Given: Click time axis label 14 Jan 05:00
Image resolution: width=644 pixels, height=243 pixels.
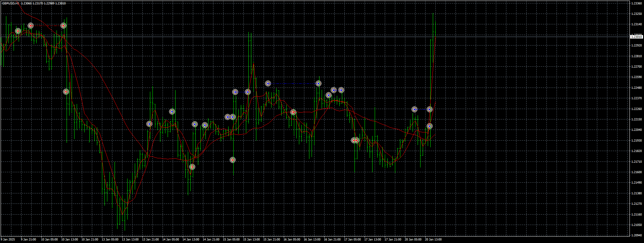Looking at the screenshot, I should tap(170, 240).
